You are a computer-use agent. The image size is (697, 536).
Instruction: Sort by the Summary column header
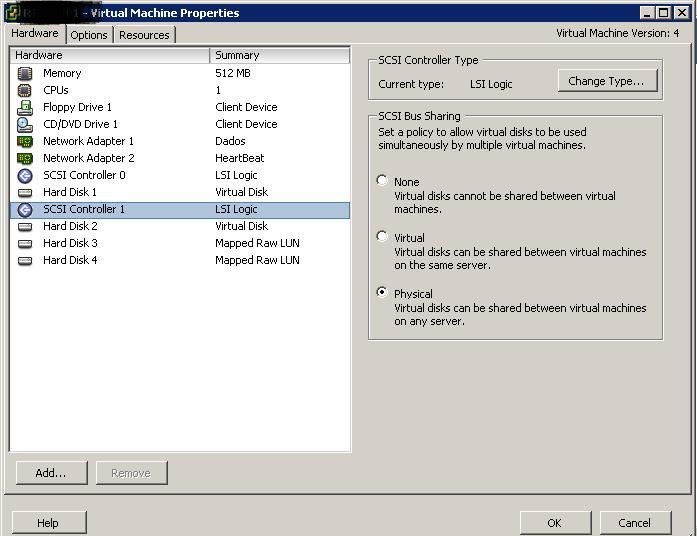pos(280,55)
